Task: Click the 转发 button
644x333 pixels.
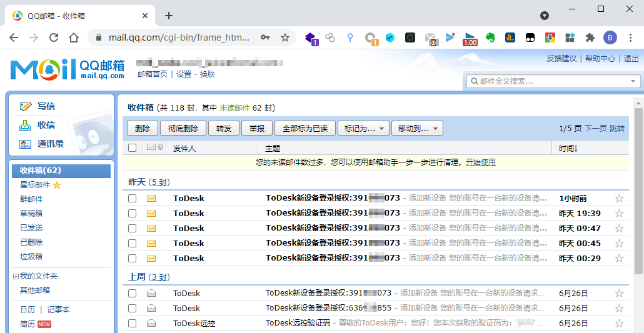Action: click(224, 129)
